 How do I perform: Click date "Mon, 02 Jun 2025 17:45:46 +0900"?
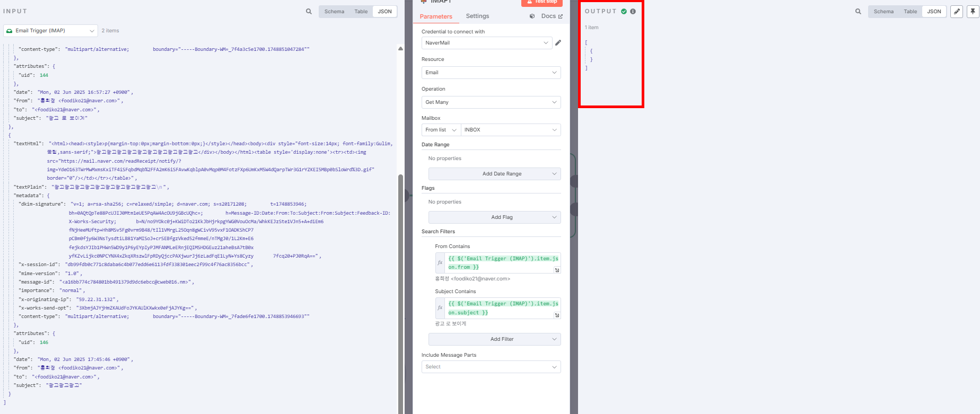click(x=85, y=359)
